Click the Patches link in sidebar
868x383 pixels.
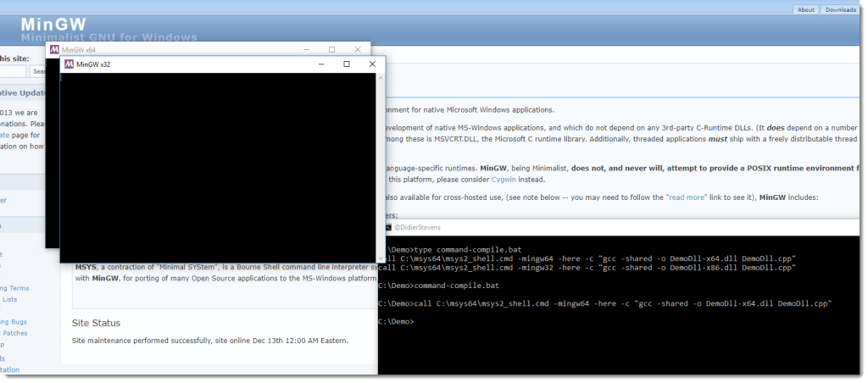[x=15, y=334]
